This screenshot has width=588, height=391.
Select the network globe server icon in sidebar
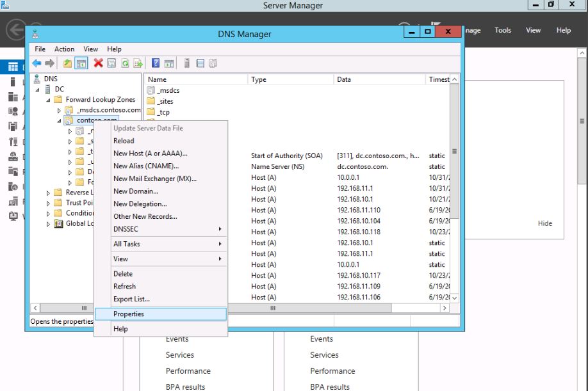pos(13,157)
